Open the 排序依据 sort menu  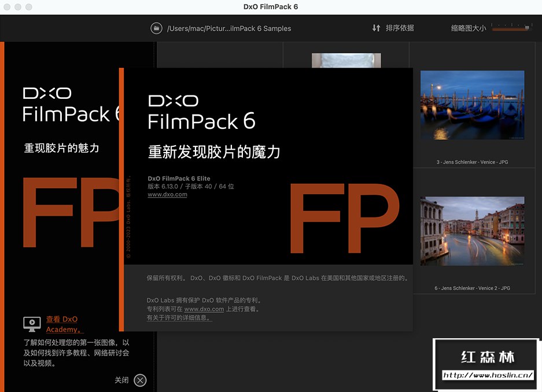(400, 28)
